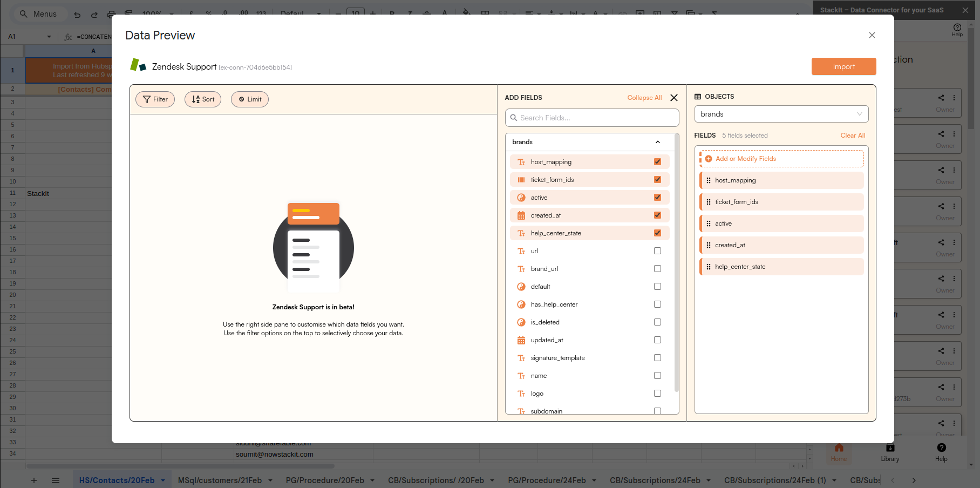The width and height of the screenshot is (980, 488).
Task: Click the Objects table icon
Action: pyautogui.click(x=698, y=97)
